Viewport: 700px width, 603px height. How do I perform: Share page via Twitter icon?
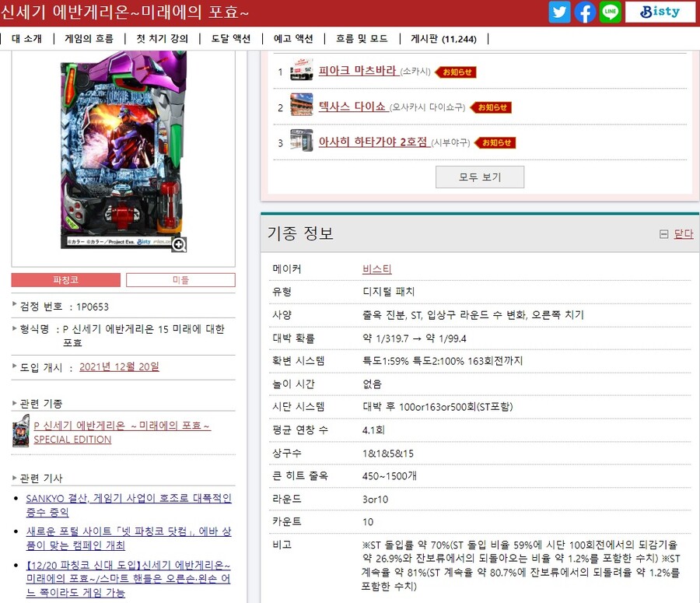[559, 12]
